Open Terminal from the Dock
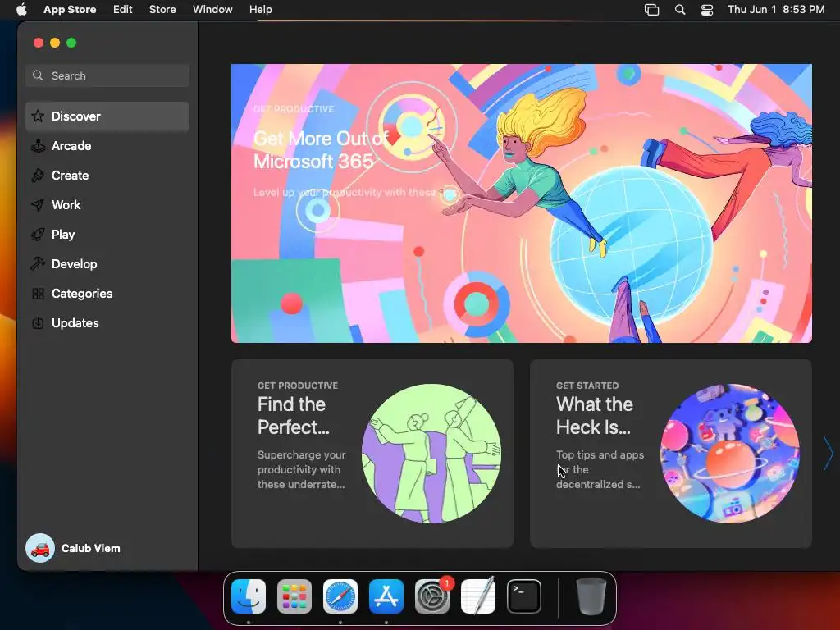The image size is (840, 630). click(524, 596)
